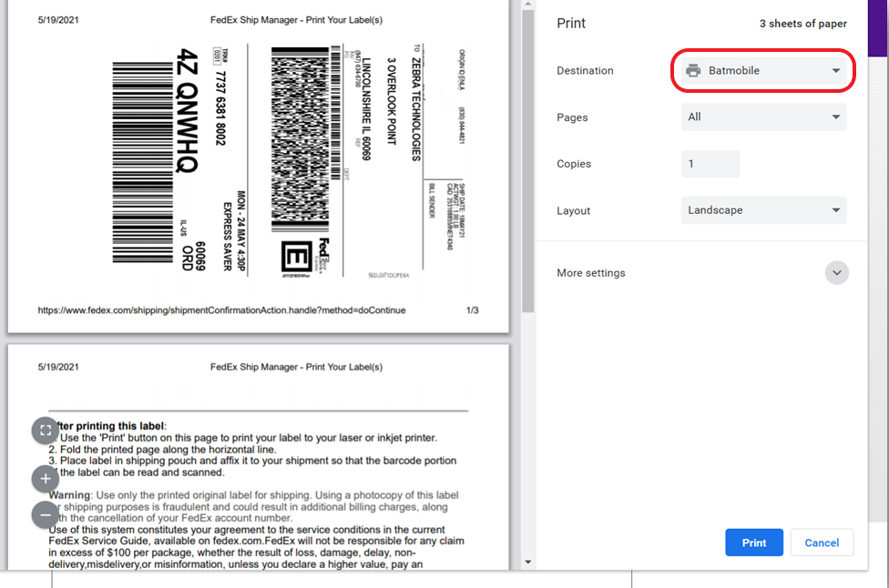Screen dimensions: 889x588
Task: Click the More settings chevron icon
Action: [836, 272]
